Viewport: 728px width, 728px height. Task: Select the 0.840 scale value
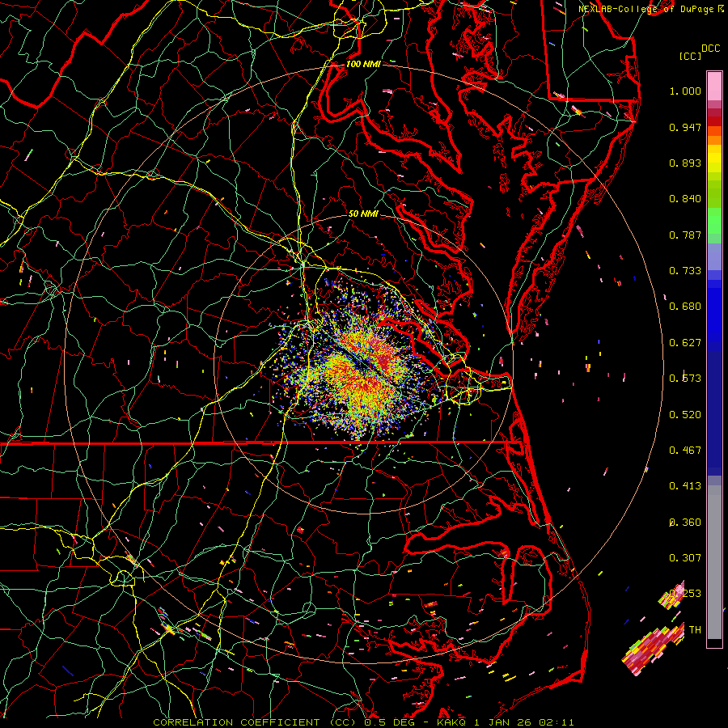[685, 199]
